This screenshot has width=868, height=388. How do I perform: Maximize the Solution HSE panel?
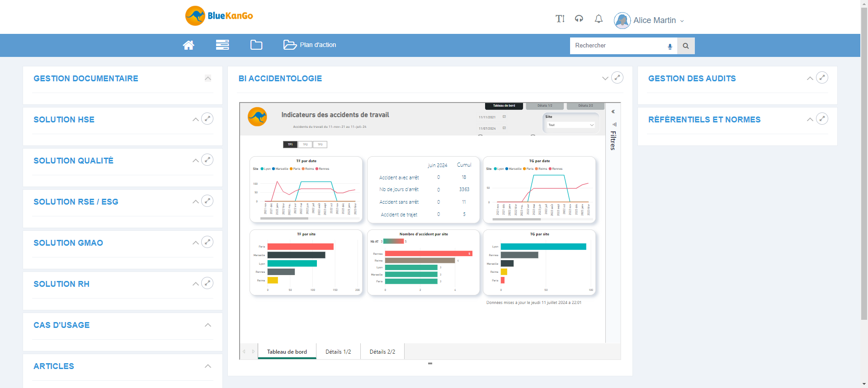[207, 119]
